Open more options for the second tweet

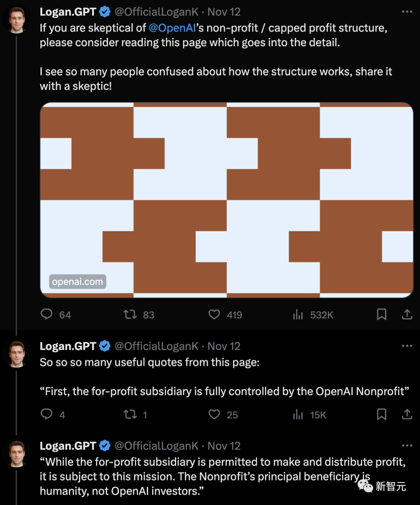click(407, 346)
